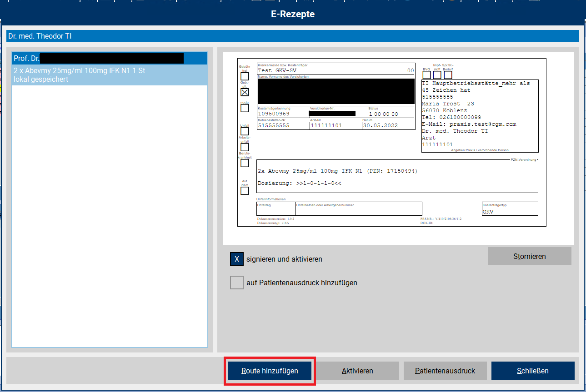Viewport: 586px width, 392px height.
Task: Check the BVG box
Action: (x=426, y=74)
